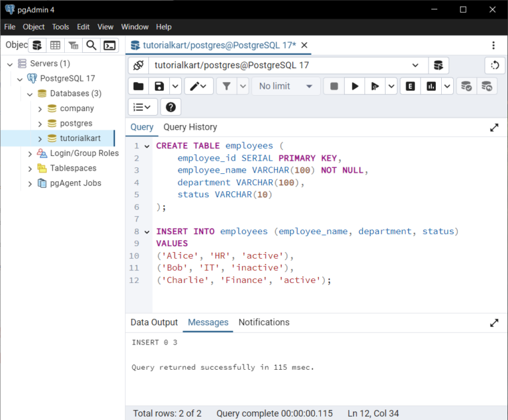This screenshot has width=508, height=420.
Task: Click the Save File floppy icon
Action: point(159,86)
